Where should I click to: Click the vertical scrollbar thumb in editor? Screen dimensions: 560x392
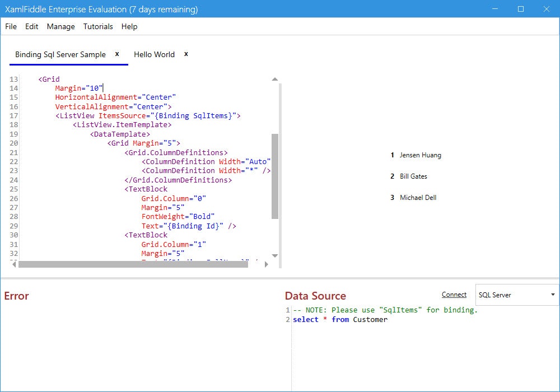click(274, 176)
